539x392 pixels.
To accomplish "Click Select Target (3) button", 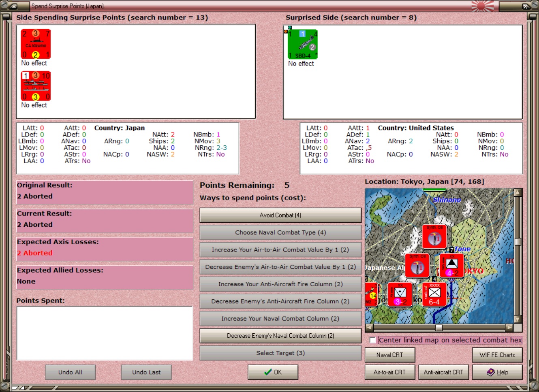I will point(280,353).
